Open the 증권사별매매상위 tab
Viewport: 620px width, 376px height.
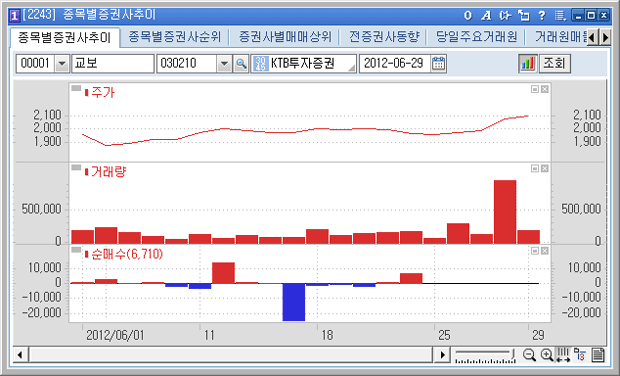click(285, 37)
